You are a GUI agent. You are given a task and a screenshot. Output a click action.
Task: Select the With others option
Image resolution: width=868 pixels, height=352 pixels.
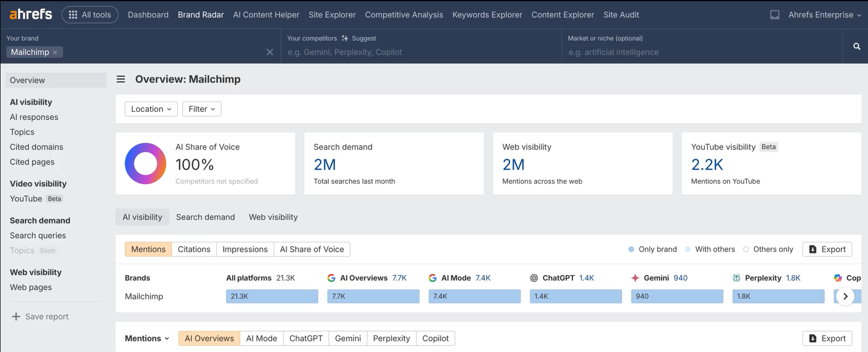[710, 249]
